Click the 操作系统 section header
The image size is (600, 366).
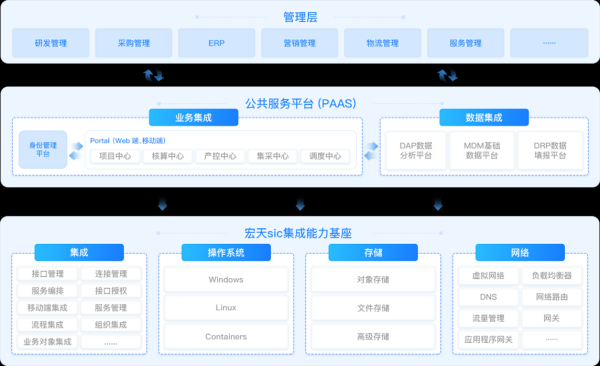tap(226, 253)
